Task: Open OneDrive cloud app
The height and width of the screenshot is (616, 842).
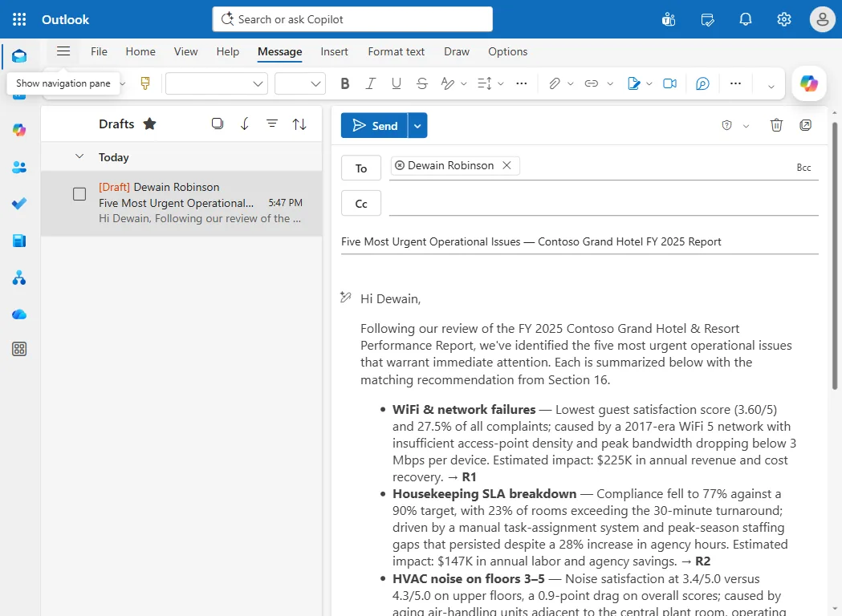Action: pyautogui.click(x=19, y=314)
